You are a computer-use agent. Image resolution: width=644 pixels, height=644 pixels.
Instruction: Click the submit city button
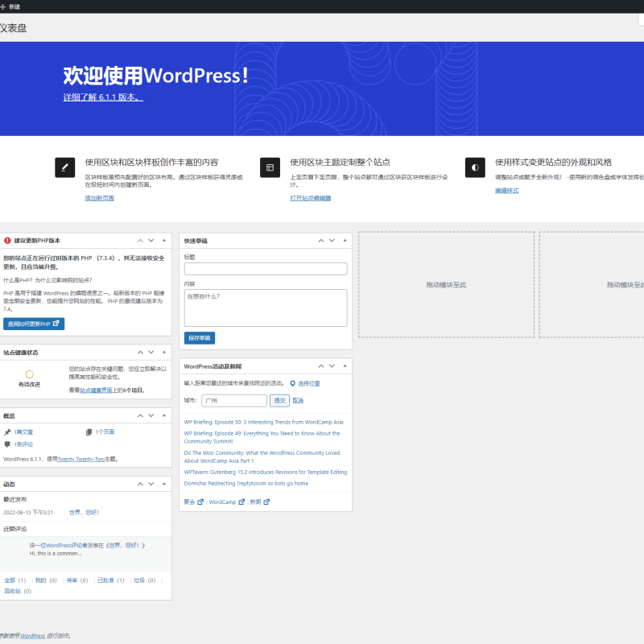point(279,400)
